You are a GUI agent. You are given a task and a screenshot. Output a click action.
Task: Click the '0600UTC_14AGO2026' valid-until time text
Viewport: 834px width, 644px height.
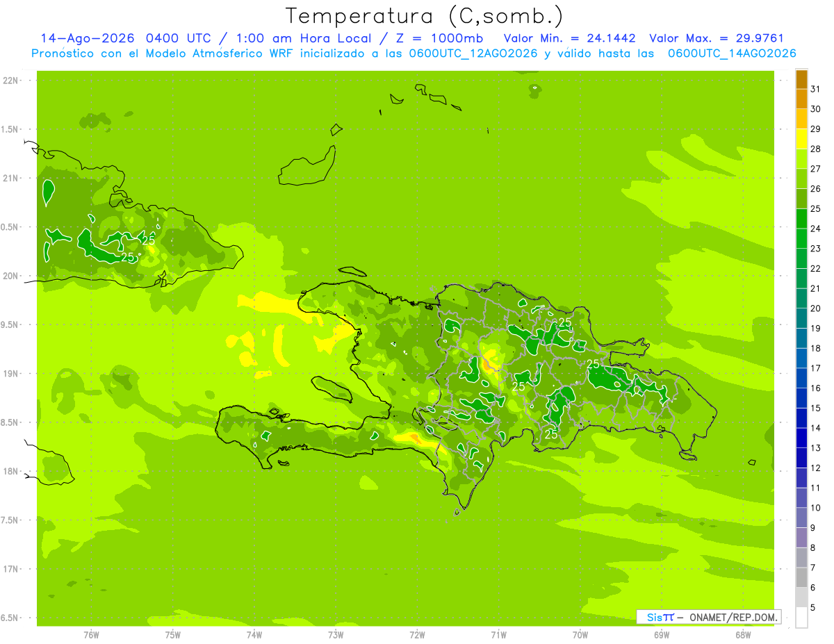click(732, 53)
